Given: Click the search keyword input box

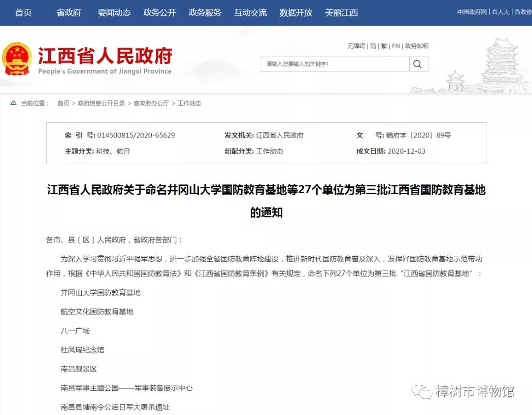Looking at the screenshot, I should tap(335, 64).
